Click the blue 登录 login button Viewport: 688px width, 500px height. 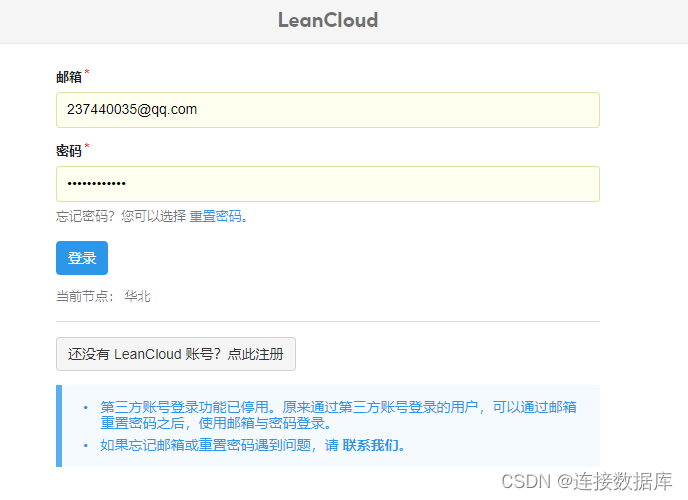[82, 258]
